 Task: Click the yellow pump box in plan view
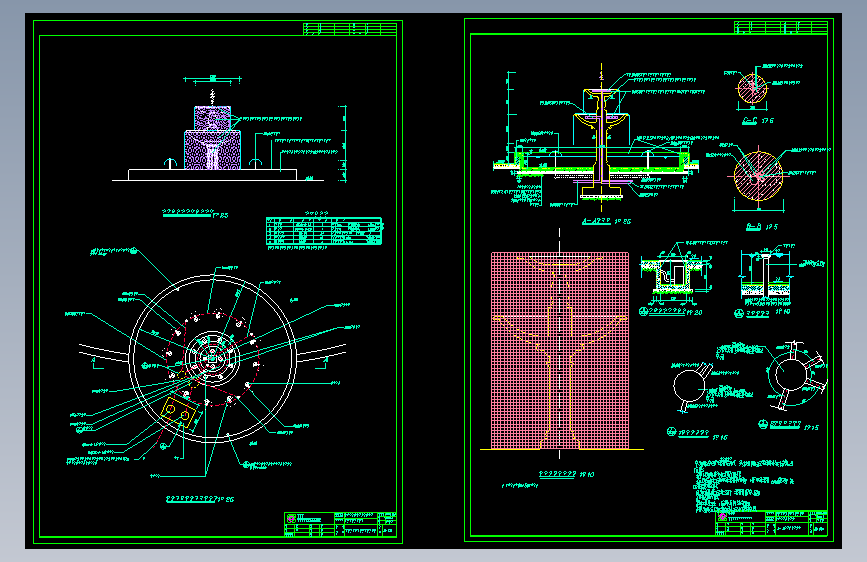coord(180,413)
